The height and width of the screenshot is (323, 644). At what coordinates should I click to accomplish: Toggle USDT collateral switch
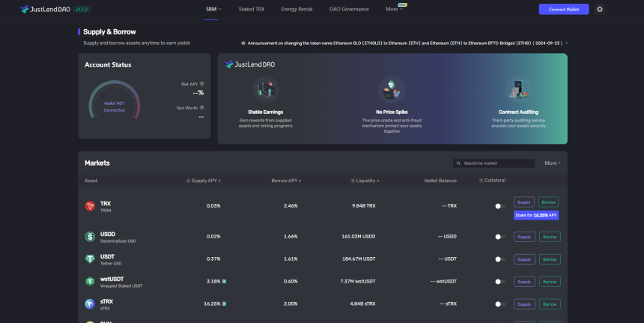(x=499, y=259)
